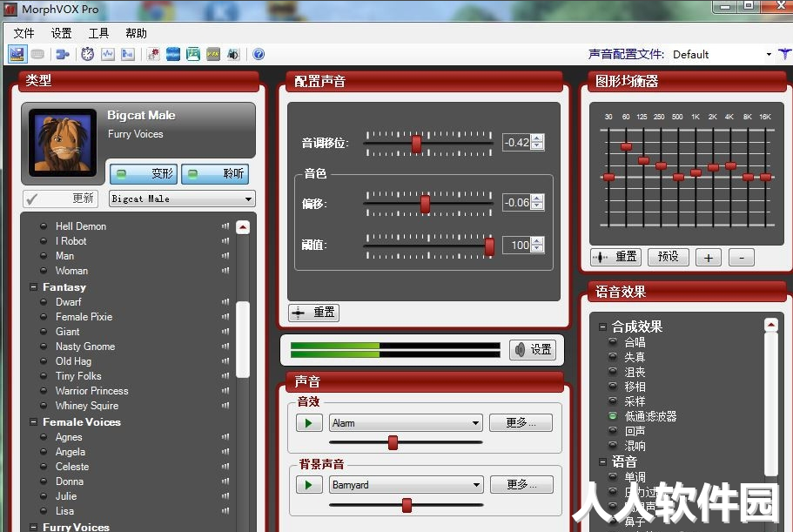
Task: Collapse the Fantasy voice group
Action: 33,286
